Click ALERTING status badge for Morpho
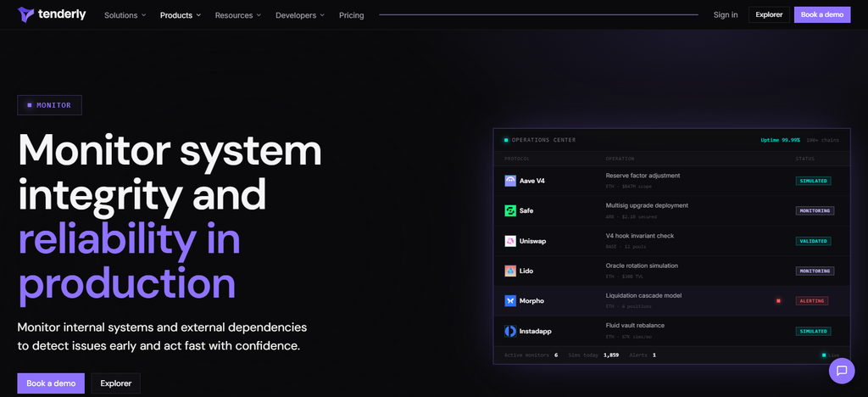 point(812,300)
